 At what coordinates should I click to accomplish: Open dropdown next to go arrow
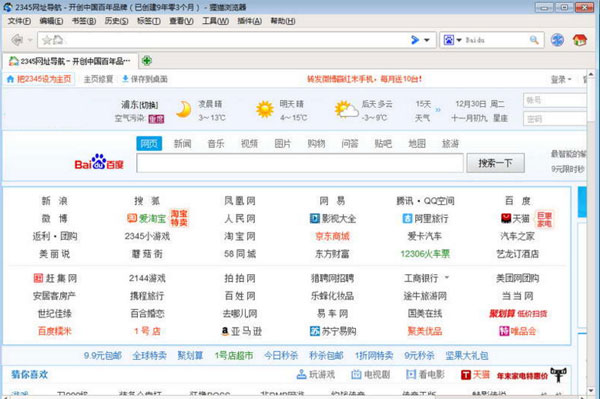pos(427,40)
